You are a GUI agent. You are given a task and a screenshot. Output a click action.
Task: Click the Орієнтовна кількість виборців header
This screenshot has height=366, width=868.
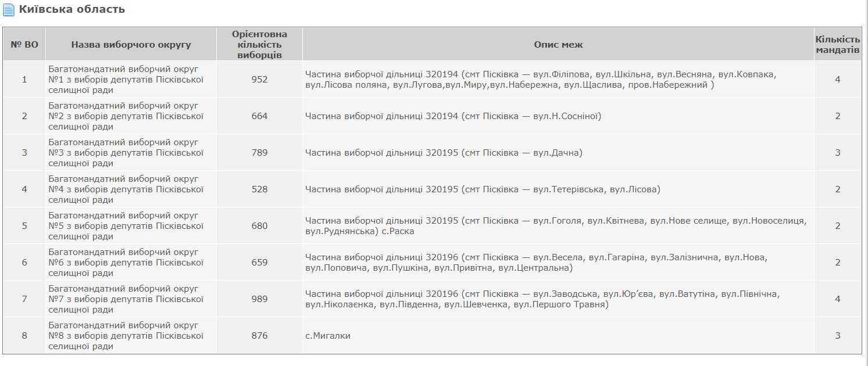(x=259, y=45)
